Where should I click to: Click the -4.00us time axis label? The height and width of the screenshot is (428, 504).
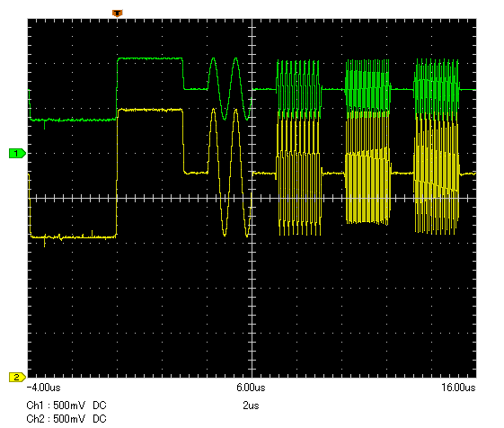(x=44, y=388)
